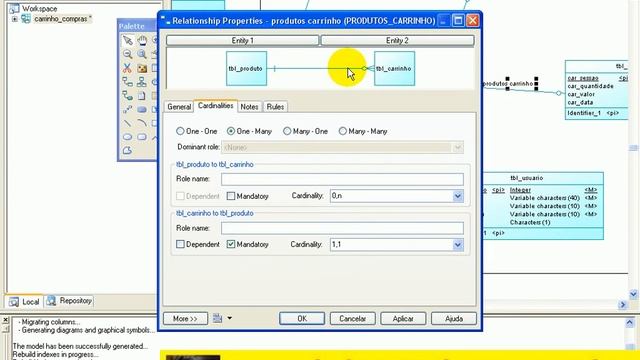Screen dimensions: 640x360
Task: Select the Many - Many radio option
Action: [x=342, y=131]
